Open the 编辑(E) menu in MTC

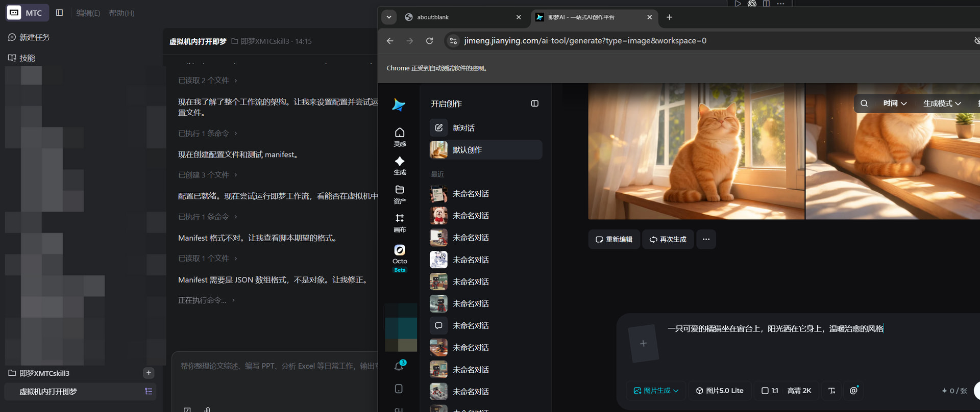88,13
